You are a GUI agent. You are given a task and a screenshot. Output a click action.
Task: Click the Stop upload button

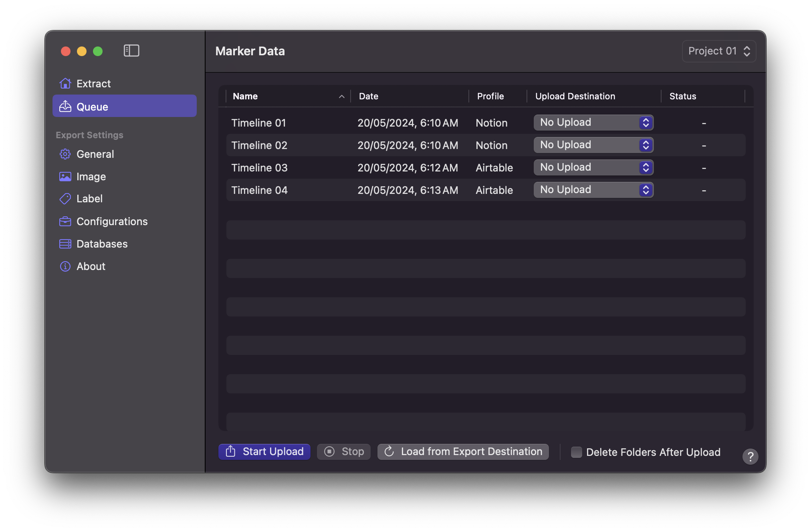(344, 452)
